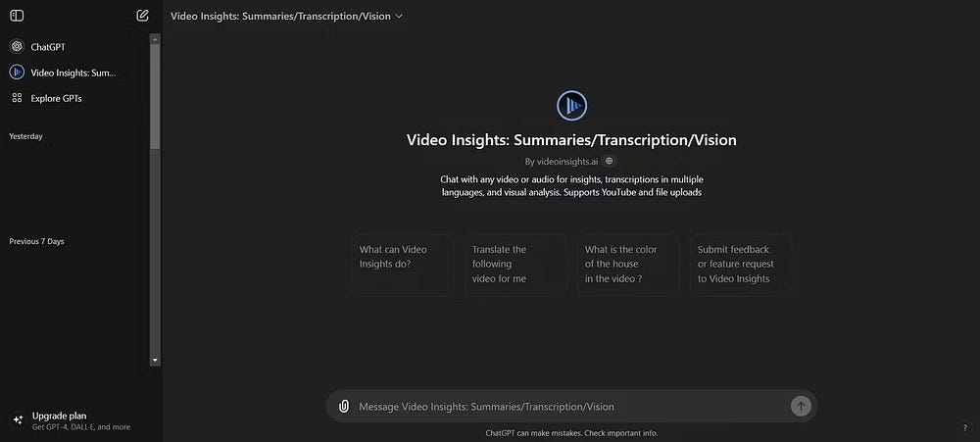The width and height of the screenshot is (980, 442).
Task: Click the Video Insights icon in sidebar
Action: click(x=17, y=73)
